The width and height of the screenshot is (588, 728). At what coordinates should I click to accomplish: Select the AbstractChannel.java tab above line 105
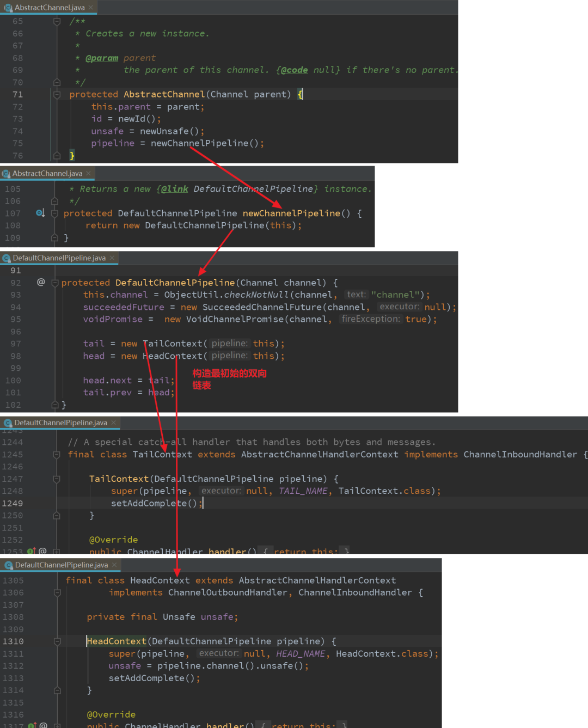[47, 173]
